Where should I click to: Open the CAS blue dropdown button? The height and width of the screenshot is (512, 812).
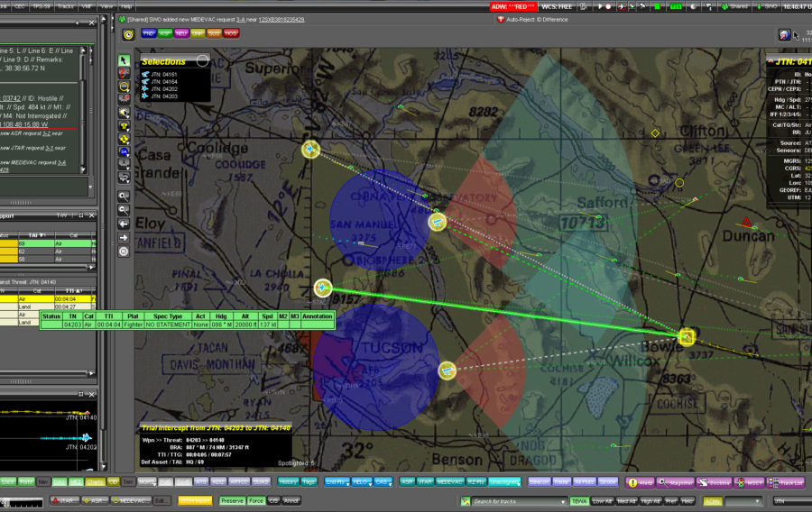click(383, 482)
